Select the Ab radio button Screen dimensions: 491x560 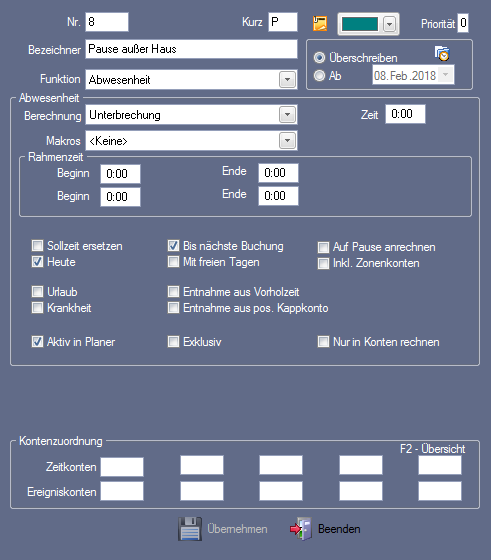click(319, 76)
